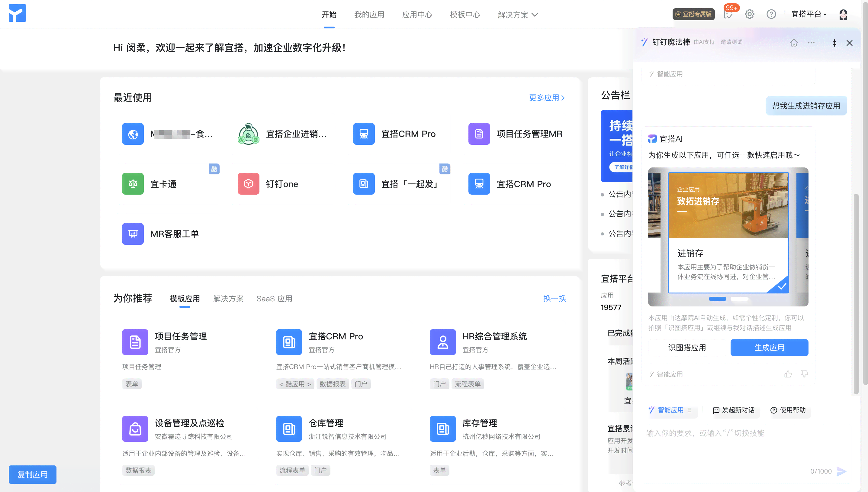Image resolution: width=868 pixels, height=492 pixels.
Task: Close the 钉钉魔法棒 panel
Action: [x=850, y=43]
